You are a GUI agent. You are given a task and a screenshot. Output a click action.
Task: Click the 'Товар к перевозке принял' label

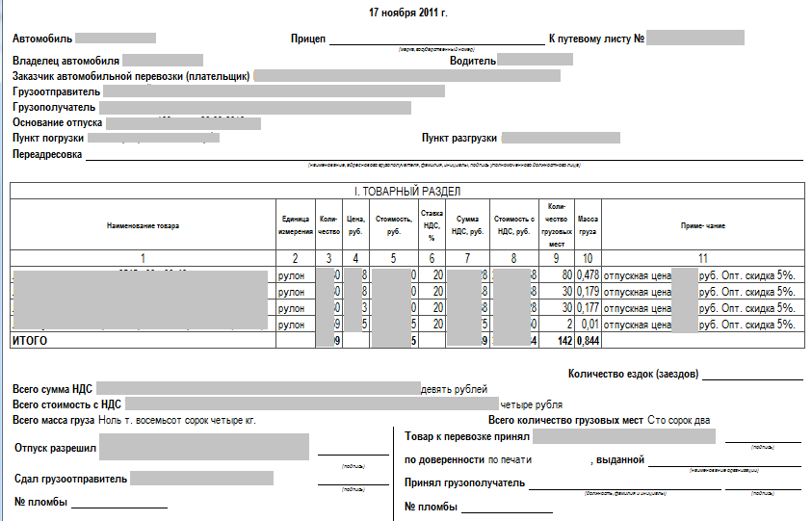pyautogui.click(x=467, y=436)
